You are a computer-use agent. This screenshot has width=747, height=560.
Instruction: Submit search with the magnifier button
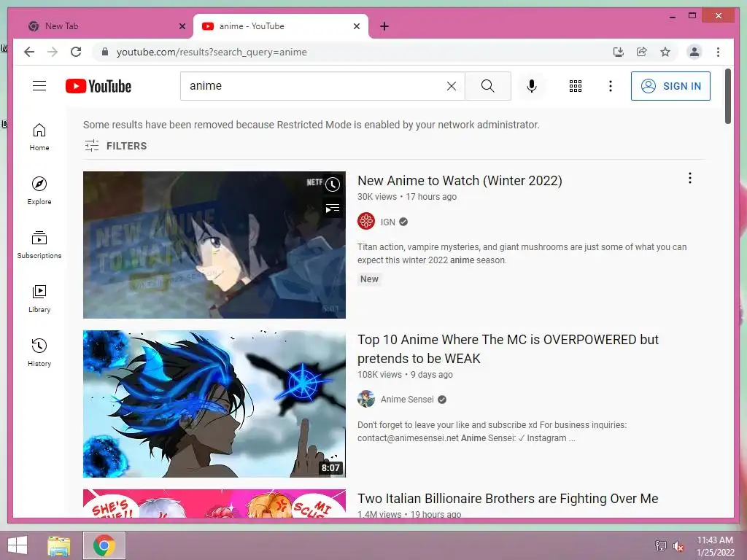click(x=487, y=86)
